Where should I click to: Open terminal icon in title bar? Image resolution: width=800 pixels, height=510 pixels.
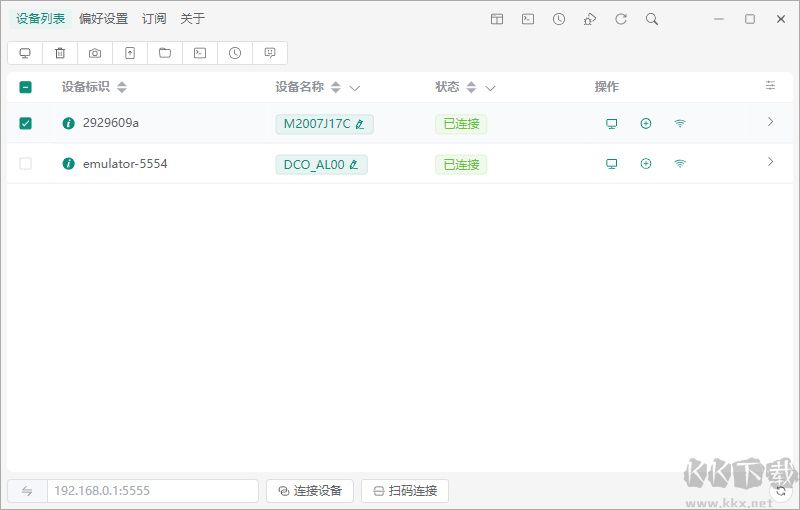point(528,19)
